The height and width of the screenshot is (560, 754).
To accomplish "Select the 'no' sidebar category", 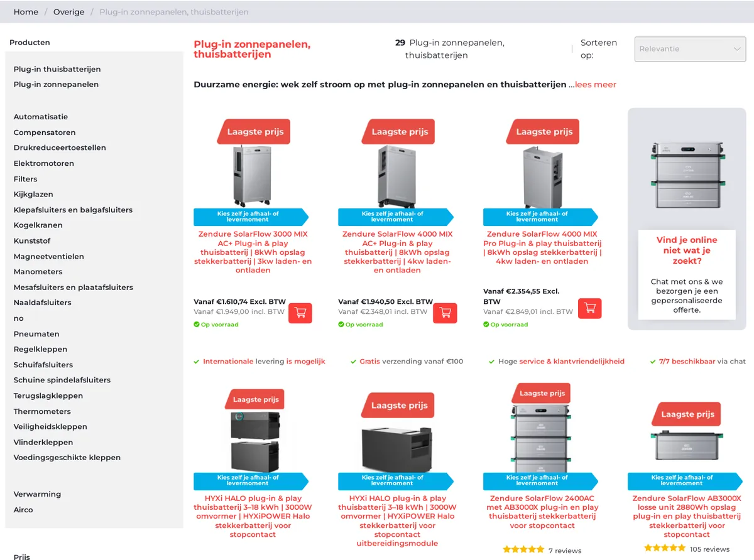I will click(18, 318).
